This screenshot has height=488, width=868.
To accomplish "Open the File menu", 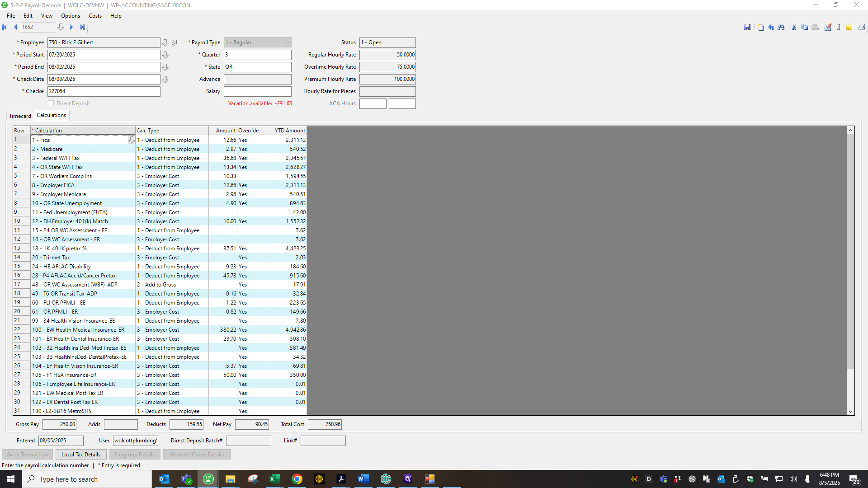I will [x=11, y=16].
